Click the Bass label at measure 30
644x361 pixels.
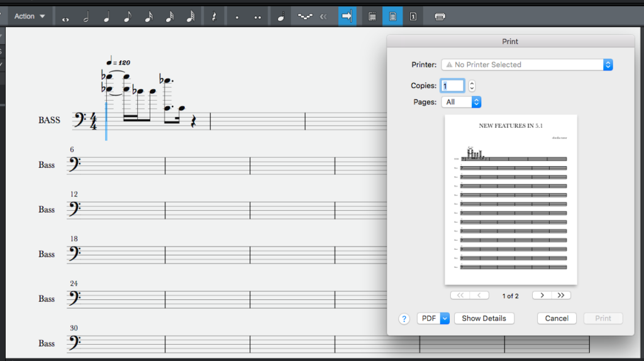[47, 343]
